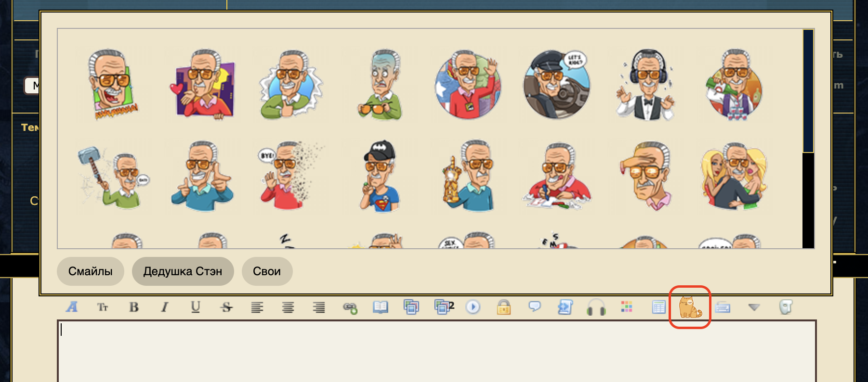Pick the Stan with red heart sticker
The height and width of the screenshot is (382, 868).
pyautogui.click(x=203, y=84)
